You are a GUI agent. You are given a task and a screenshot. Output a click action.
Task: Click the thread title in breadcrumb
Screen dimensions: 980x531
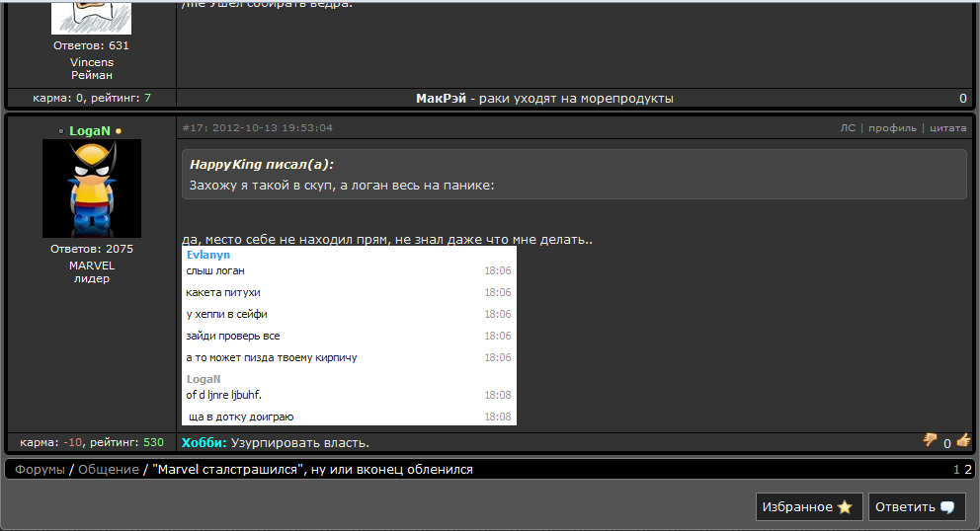pyautogui.click(x=312, y=469)
